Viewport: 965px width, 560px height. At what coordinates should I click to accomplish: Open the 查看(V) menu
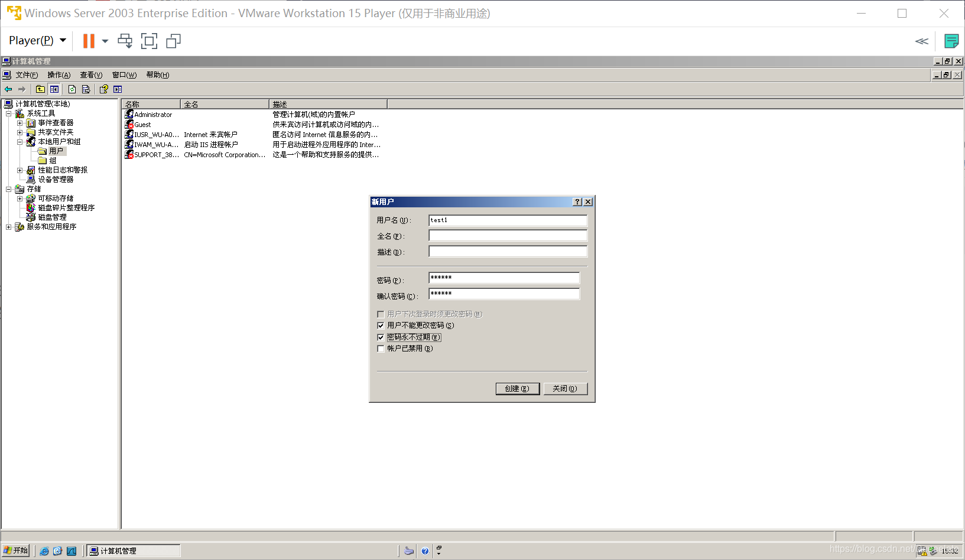pyautogui.click(x=91, y=75)
